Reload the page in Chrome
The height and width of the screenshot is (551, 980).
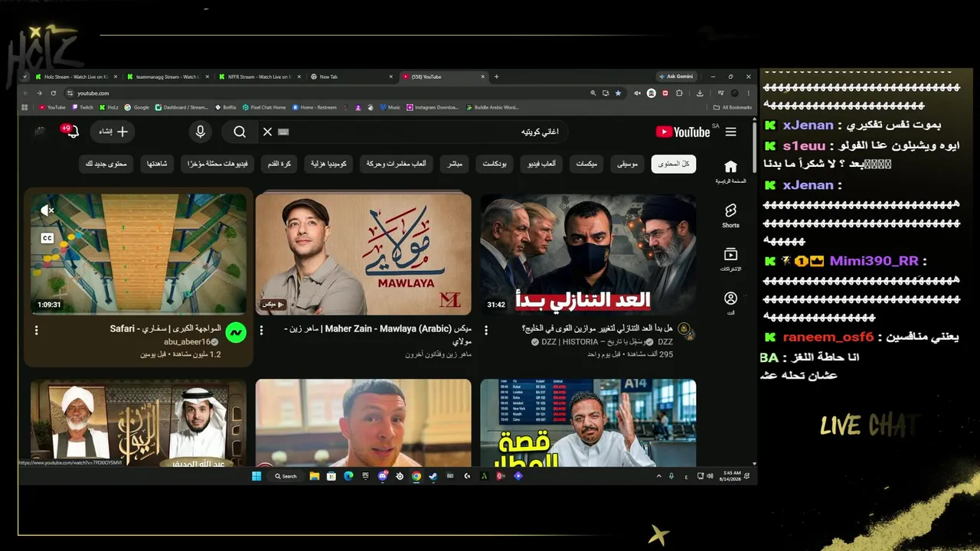pyautogui.click(x=54, y=93)
